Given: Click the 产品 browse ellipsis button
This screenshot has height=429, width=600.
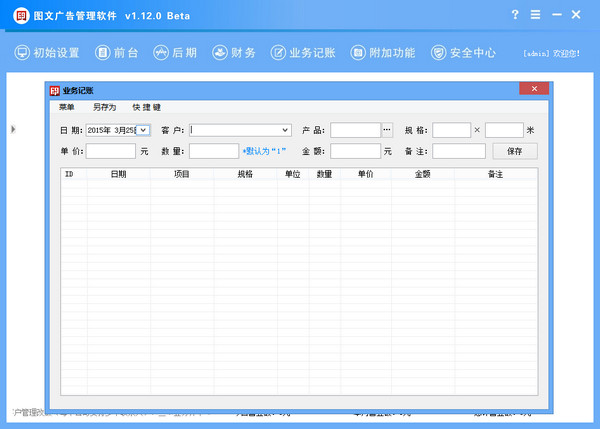Looking at the screenshot, I should [x=387, y=130].
